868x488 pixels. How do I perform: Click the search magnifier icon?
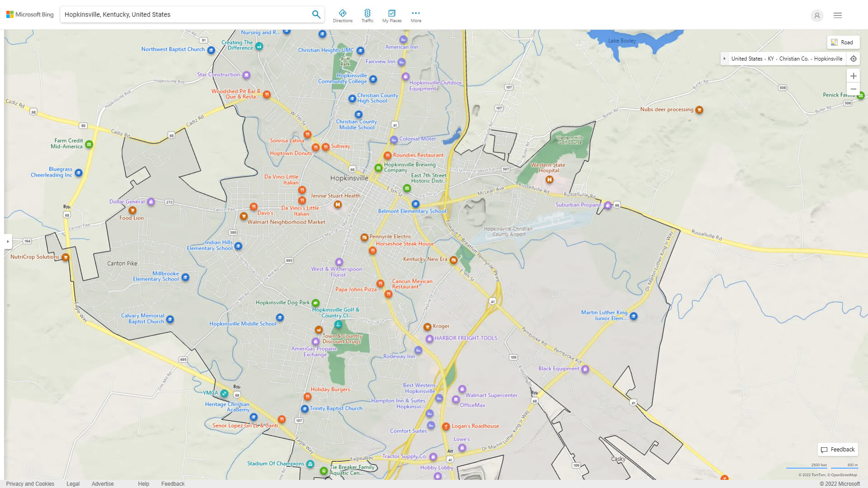point(316,14)
